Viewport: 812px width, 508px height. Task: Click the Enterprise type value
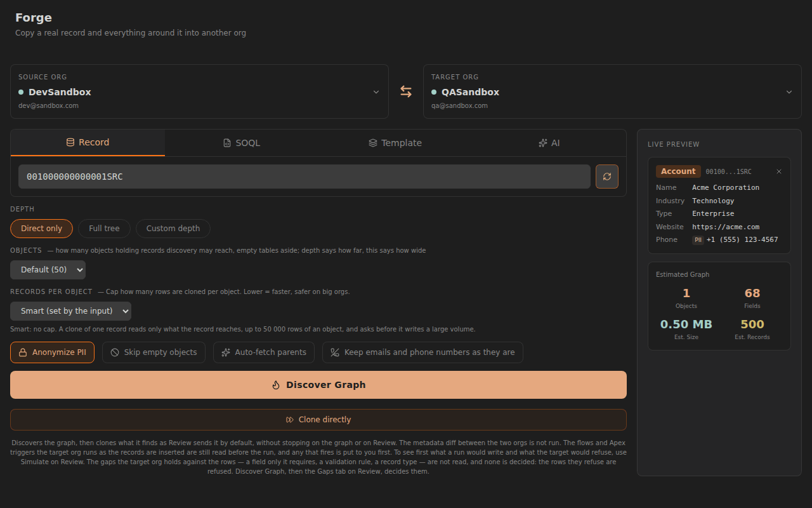pyautogui.click(x=713, y=214)
